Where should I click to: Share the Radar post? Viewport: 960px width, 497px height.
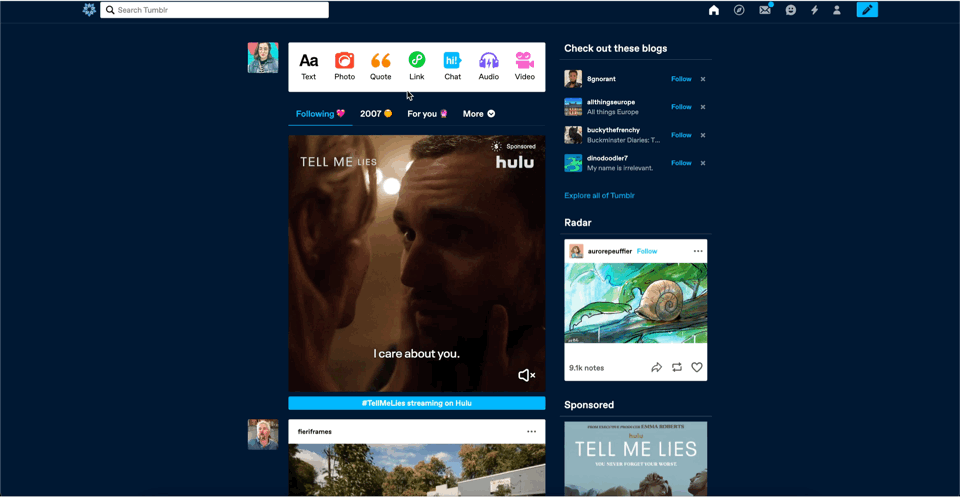pyautogui.click(x=656, y=367)
